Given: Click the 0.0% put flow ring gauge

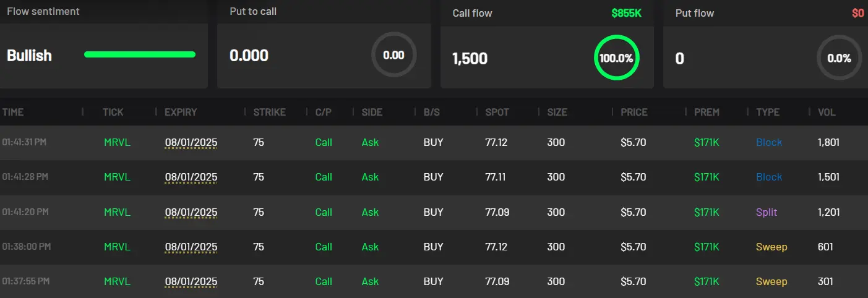Looking at the screenshot, I should tap(839, 58).
